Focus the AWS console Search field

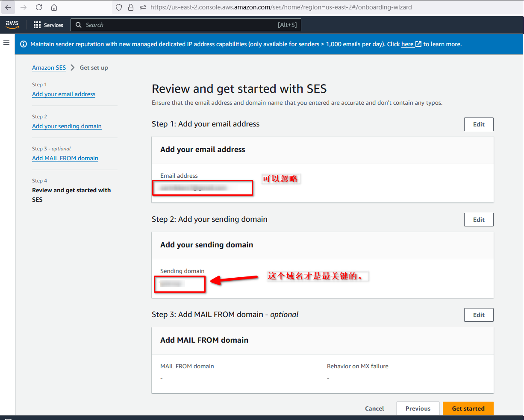(x=180, y=25)
